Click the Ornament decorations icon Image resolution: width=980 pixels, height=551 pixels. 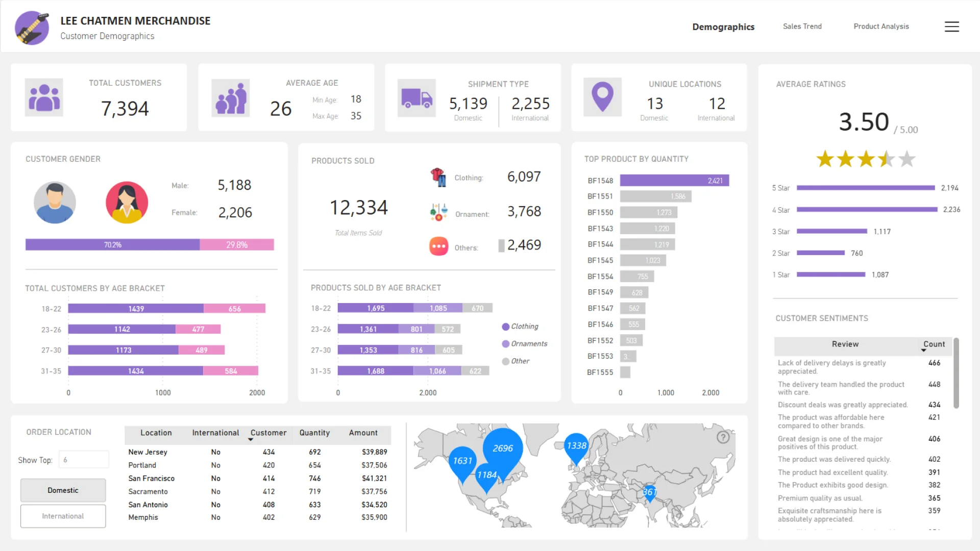point(438,212)
